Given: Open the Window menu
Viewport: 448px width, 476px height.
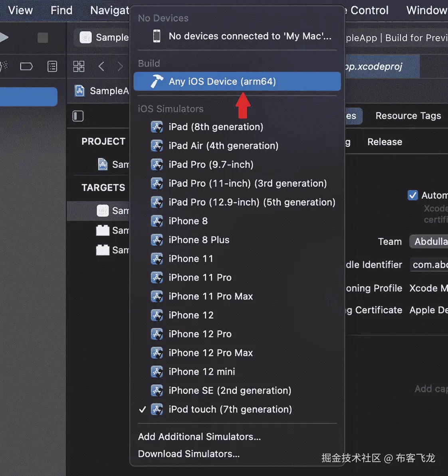Looking at the screenshot, I should point(427,10).
